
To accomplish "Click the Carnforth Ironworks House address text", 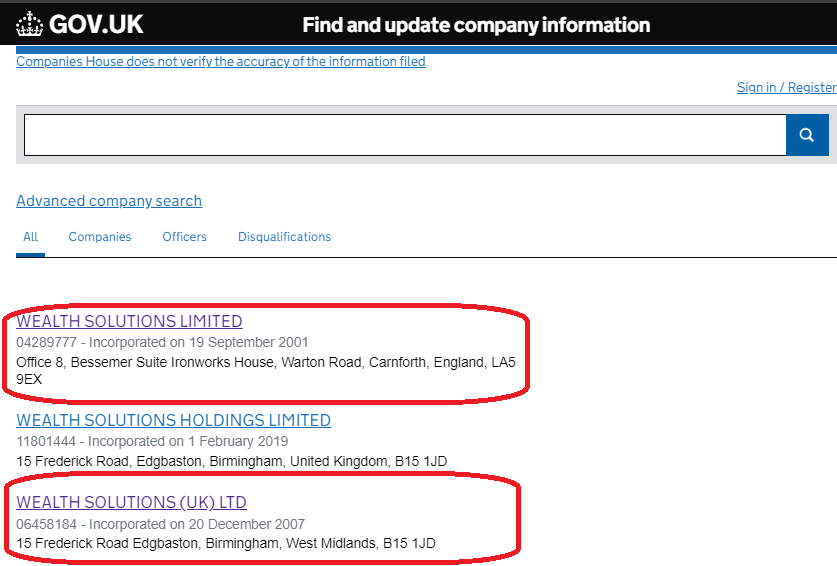I will 265,362.
